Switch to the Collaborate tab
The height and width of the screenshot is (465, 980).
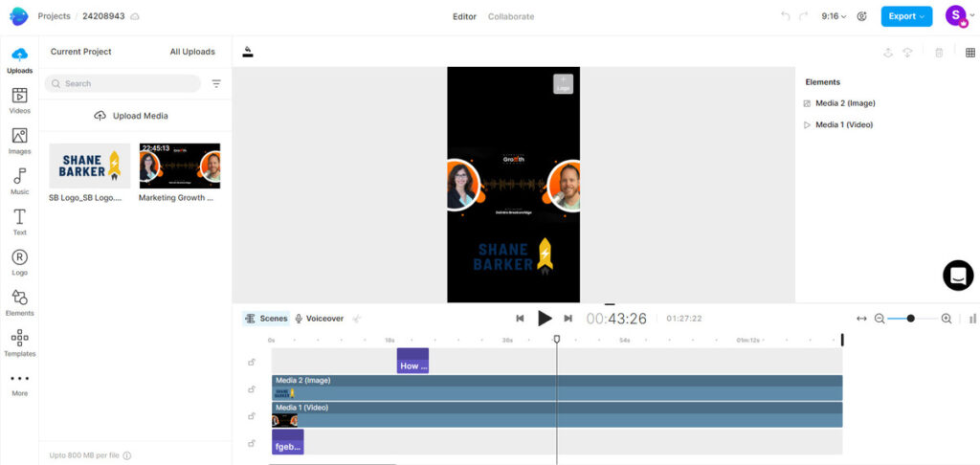[511, 16]
